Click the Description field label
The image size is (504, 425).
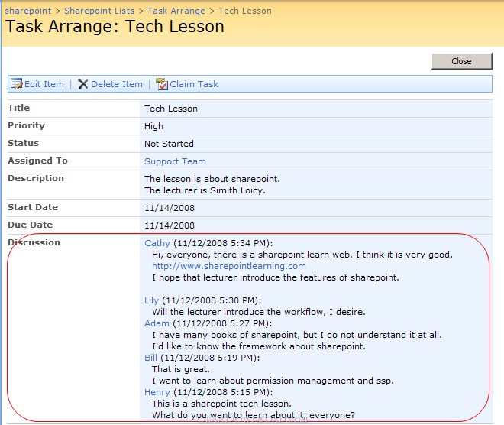(36, 178)
